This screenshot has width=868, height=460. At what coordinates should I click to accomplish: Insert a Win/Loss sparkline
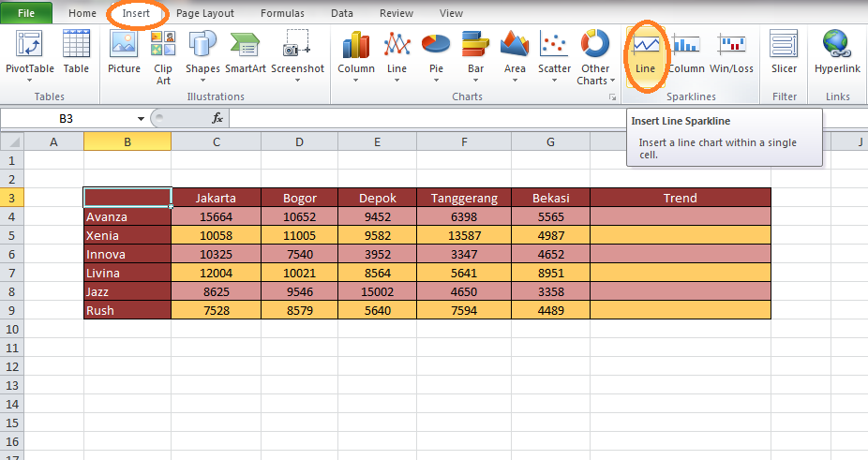[731, 52]
